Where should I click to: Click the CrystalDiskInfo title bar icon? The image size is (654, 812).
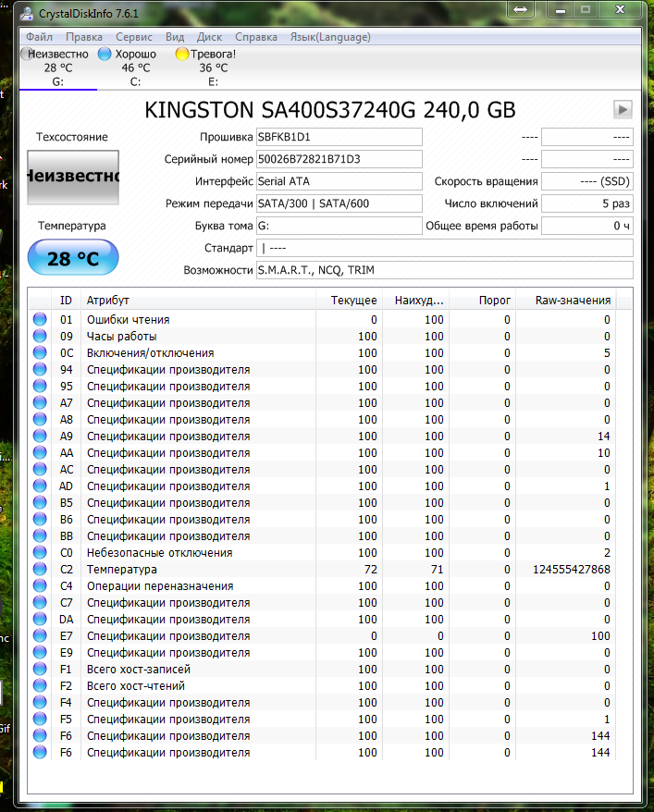[x=27, y=13]
